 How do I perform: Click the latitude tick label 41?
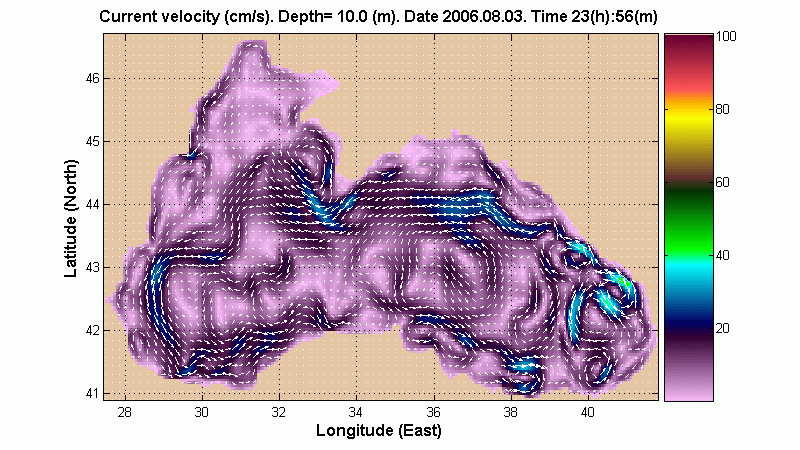click(x=93, y=393)
